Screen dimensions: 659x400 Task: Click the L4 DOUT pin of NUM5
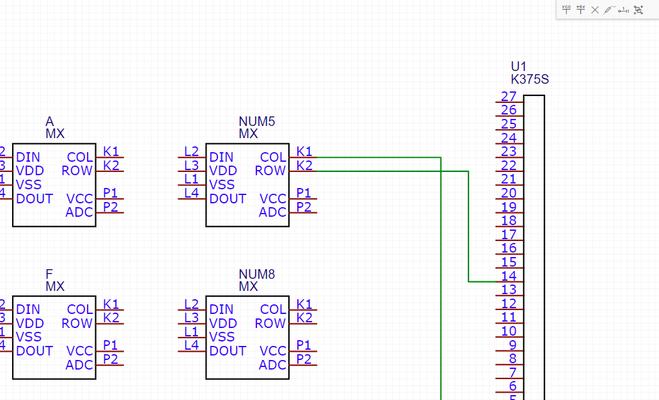point(192,195)
